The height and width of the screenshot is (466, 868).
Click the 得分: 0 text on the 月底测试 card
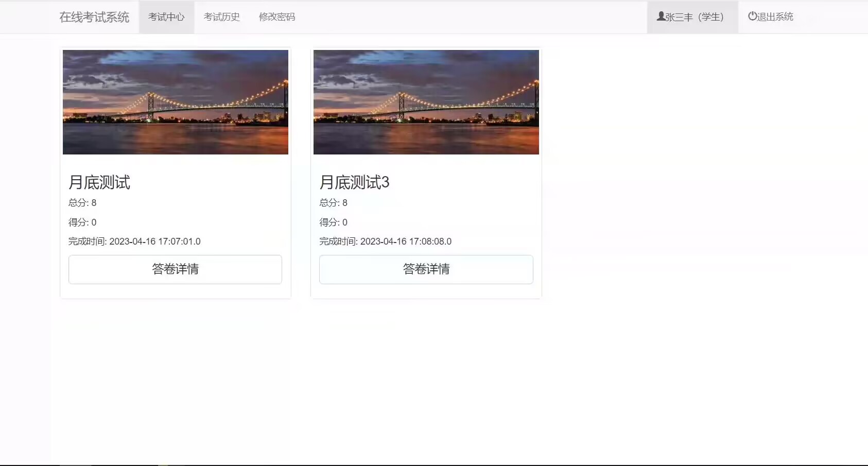coord(82,222)
